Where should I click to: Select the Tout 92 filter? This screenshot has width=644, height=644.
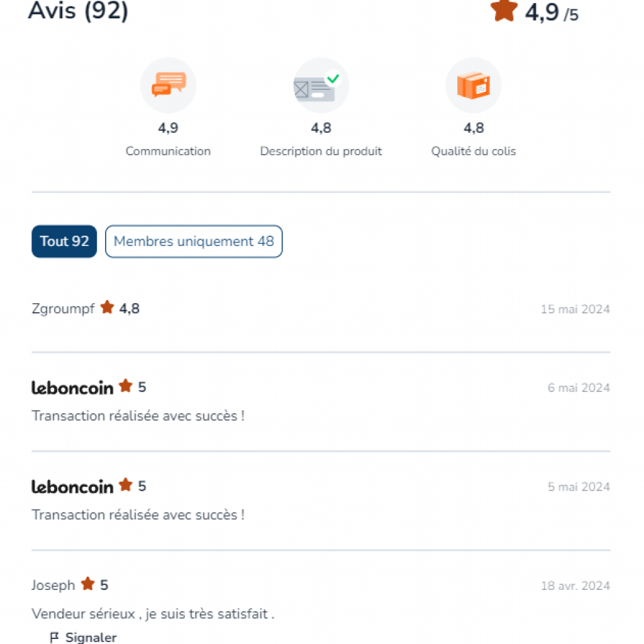point(64,241)
